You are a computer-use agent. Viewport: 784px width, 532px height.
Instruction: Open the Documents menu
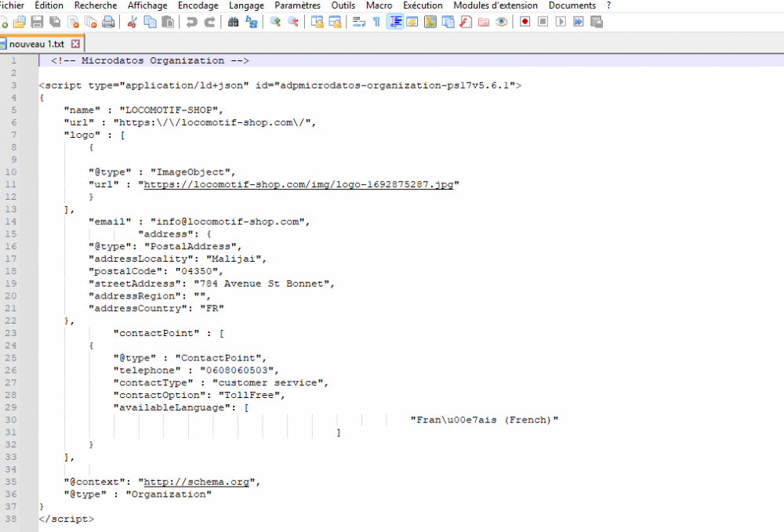(x=572, y=5)
